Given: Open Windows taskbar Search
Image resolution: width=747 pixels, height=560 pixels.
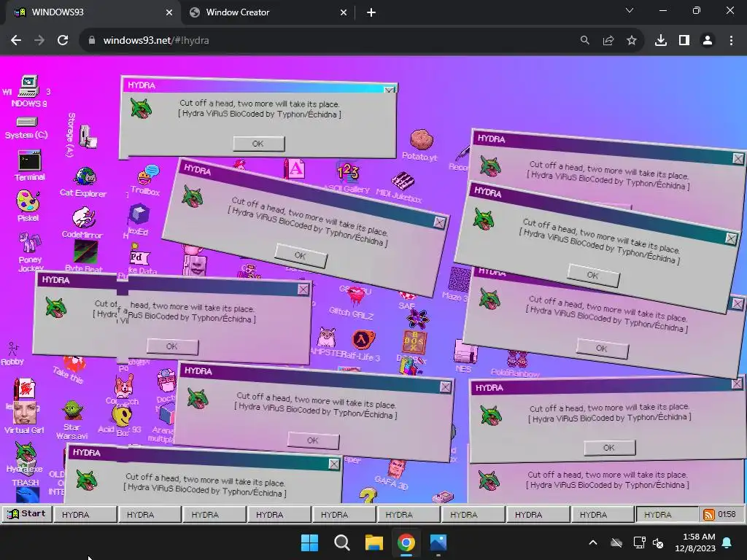Looking at the screenshot, I should [341, 542].
